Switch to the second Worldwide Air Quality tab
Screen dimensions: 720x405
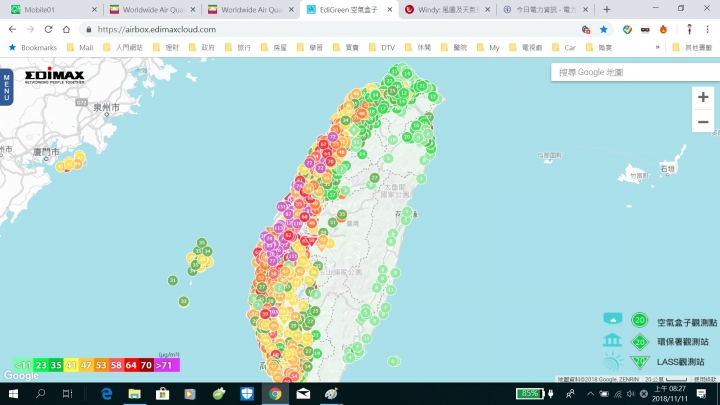click(x=251, y=9)
